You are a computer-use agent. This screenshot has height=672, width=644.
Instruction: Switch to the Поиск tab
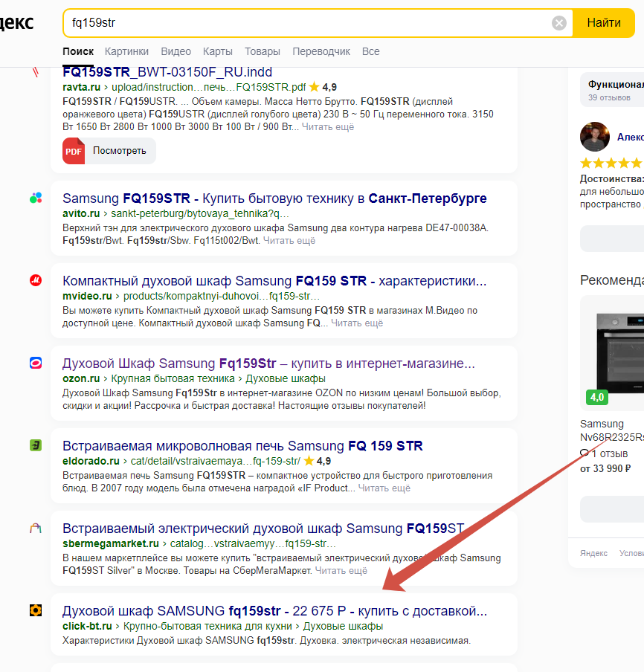78,51
